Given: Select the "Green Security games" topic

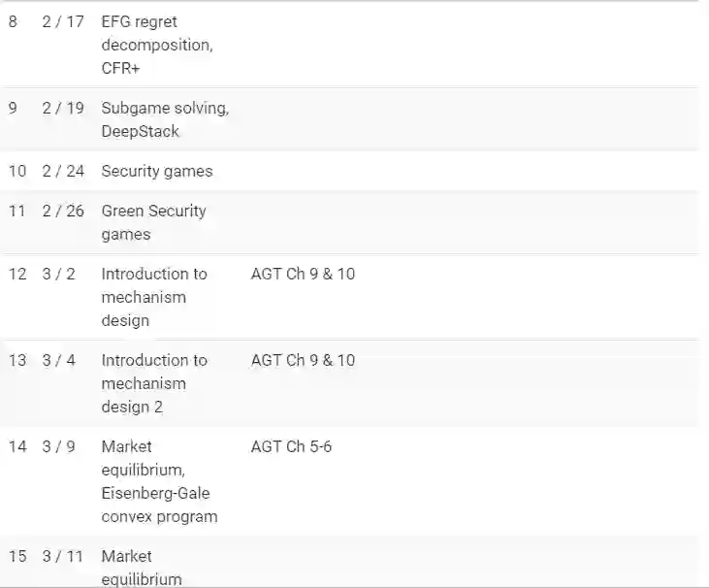Looking at the screenshot, I should [x=153, y=222].
